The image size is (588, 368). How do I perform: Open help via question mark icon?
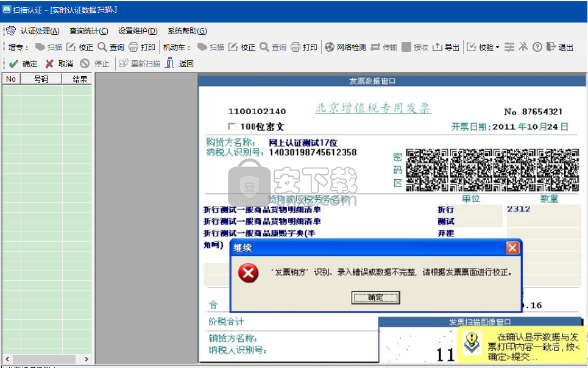537,48
